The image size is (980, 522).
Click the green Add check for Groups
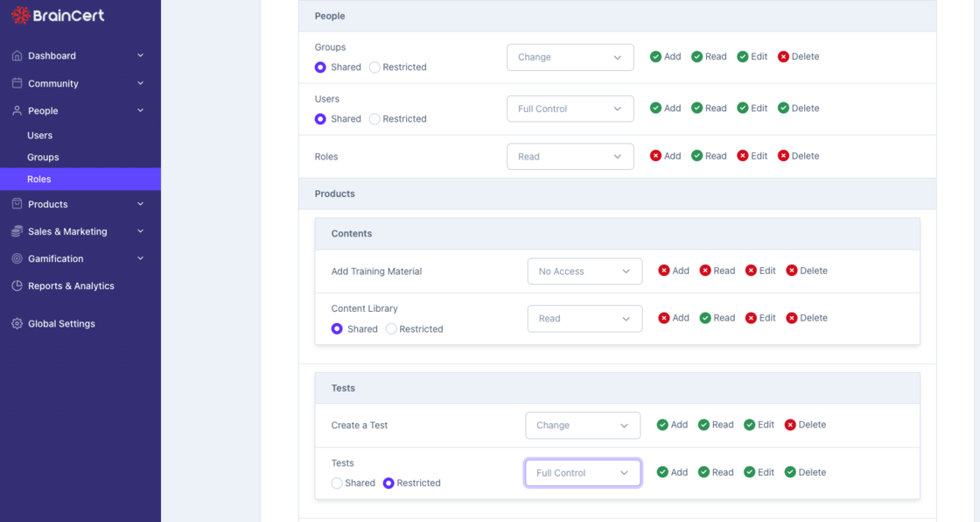tap(655, 56)
